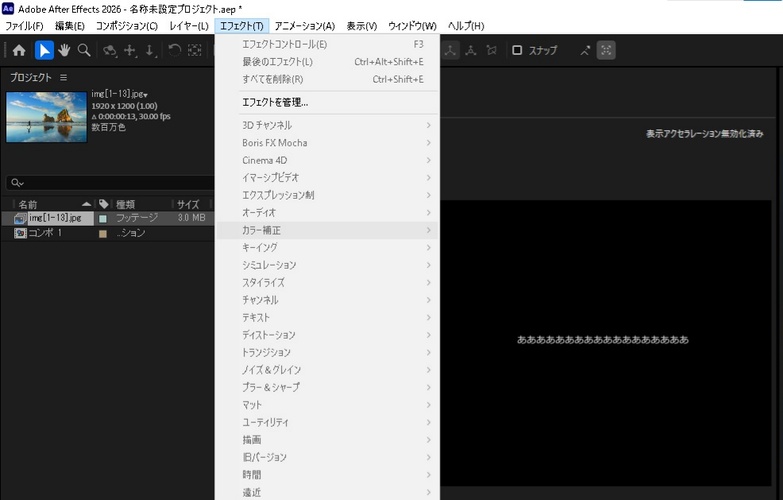Screen dimensions: 783x500
Task: Open the ヘルプ(H) menu
Action: pyautogui.click(x=466, y=26)
